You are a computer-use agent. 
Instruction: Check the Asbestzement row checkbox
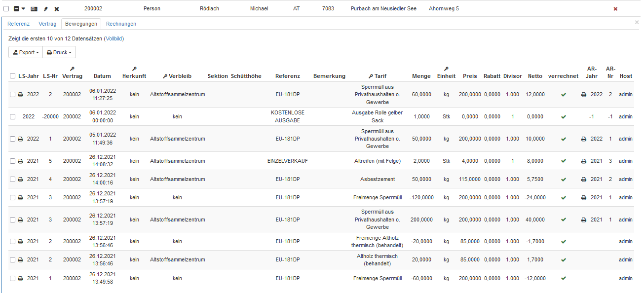pos(12,180)
